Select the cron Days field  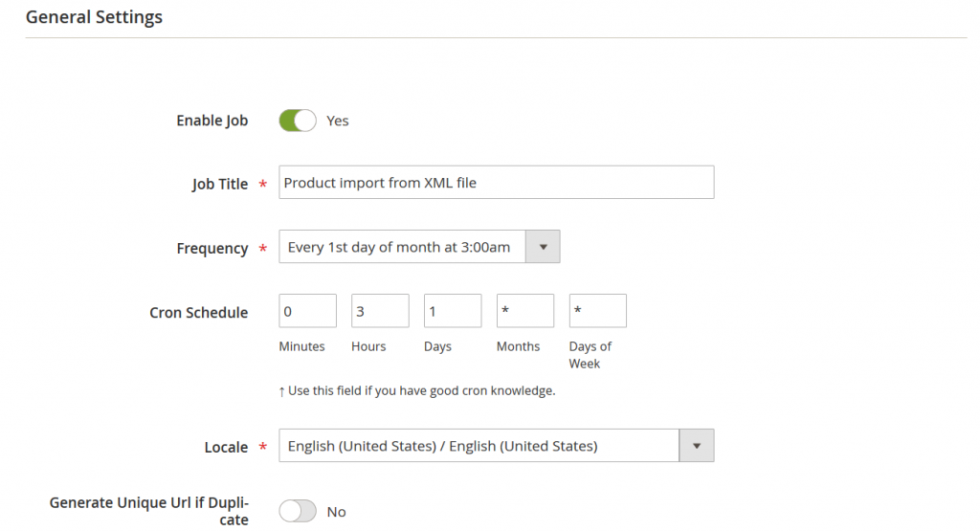tap(453, 311)
